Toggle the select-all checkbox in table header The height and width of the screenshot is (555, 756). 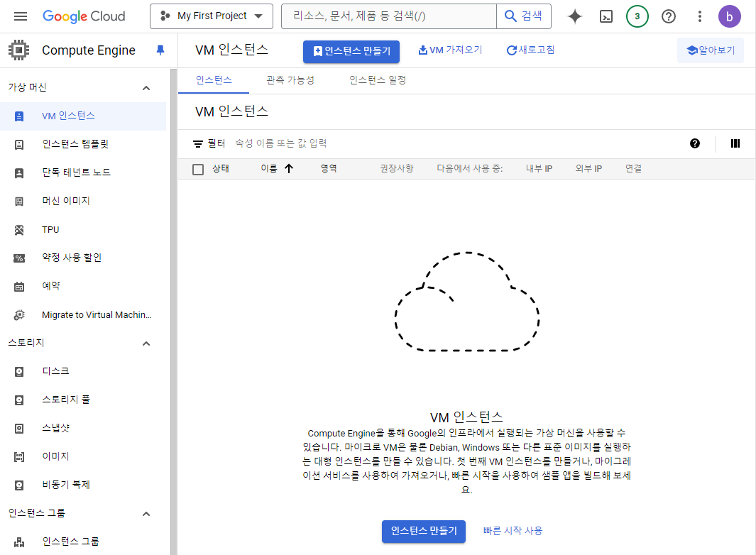click(x=197, y=169)
